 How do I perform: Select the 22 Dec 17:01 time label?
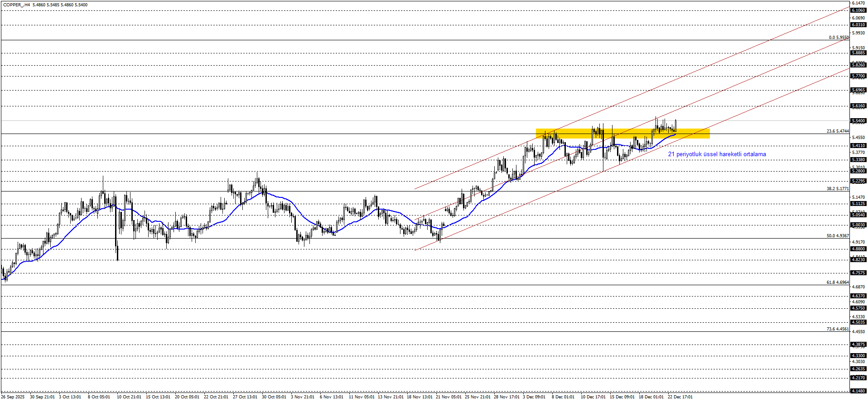pos(680,397)
